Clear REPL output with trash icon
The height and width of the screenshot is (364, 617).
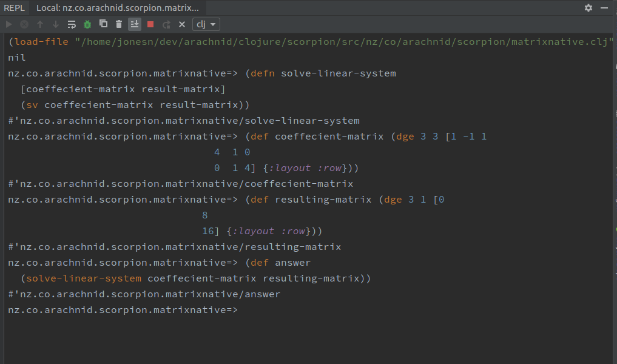(119, 24)
